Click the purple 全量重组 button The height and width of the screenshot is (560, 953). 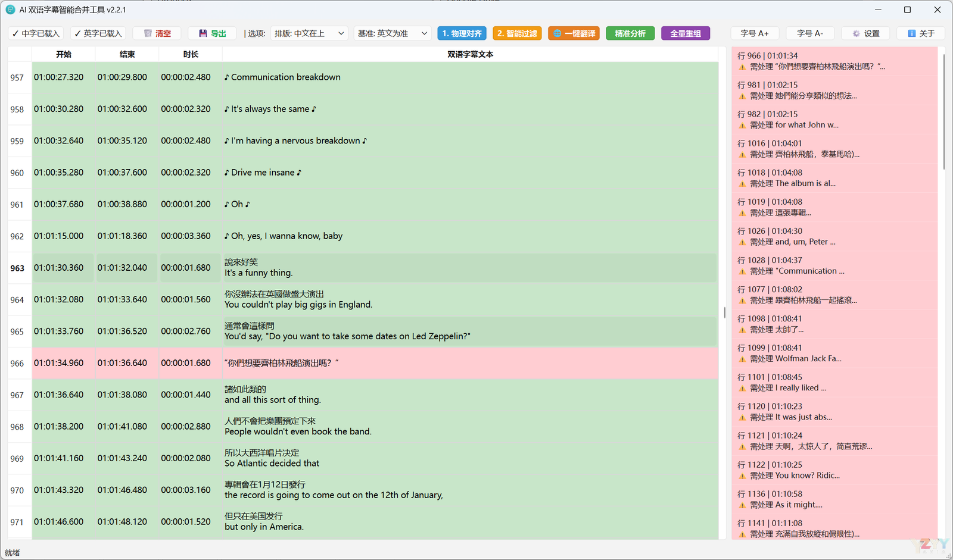685,33
